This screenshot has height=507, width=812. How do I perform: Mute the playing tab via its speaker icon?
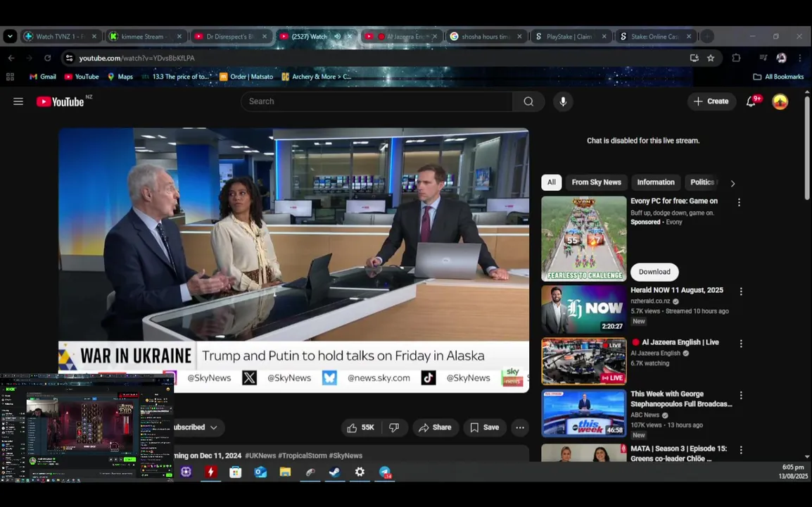point(338,37)
